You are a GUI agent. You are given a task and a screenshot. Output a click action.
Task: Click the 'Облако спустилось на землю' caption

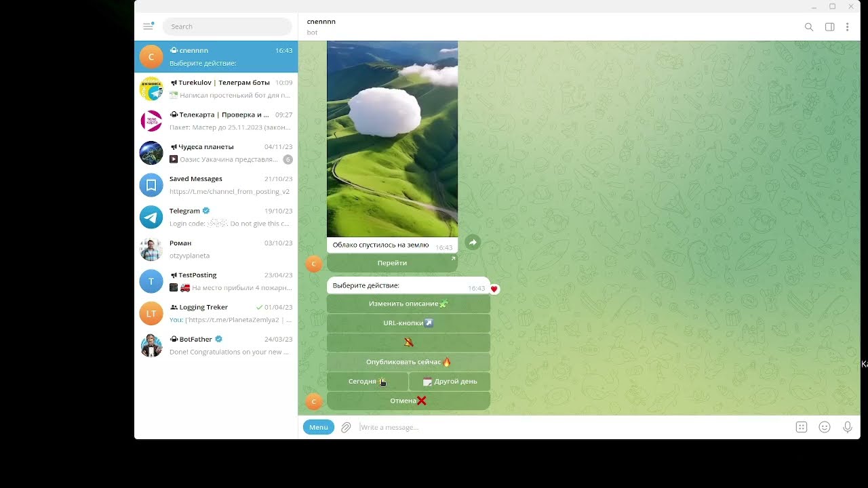(380, 245)
